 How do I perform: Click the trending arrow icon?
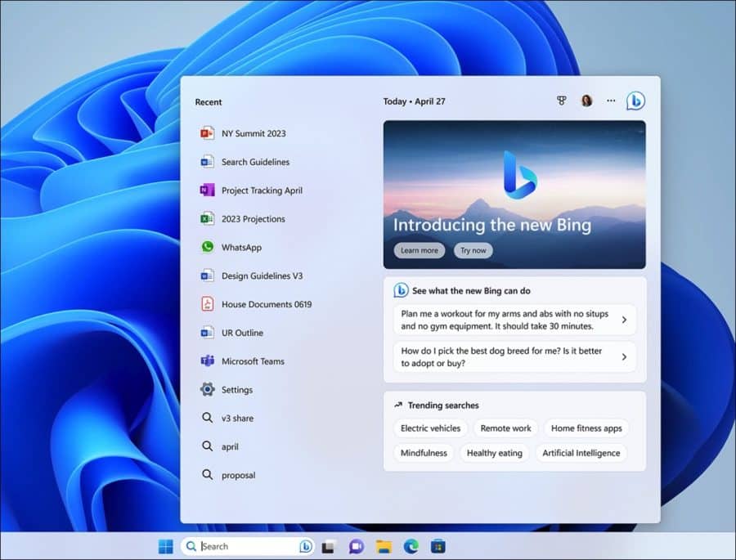[x=398, y=405]
